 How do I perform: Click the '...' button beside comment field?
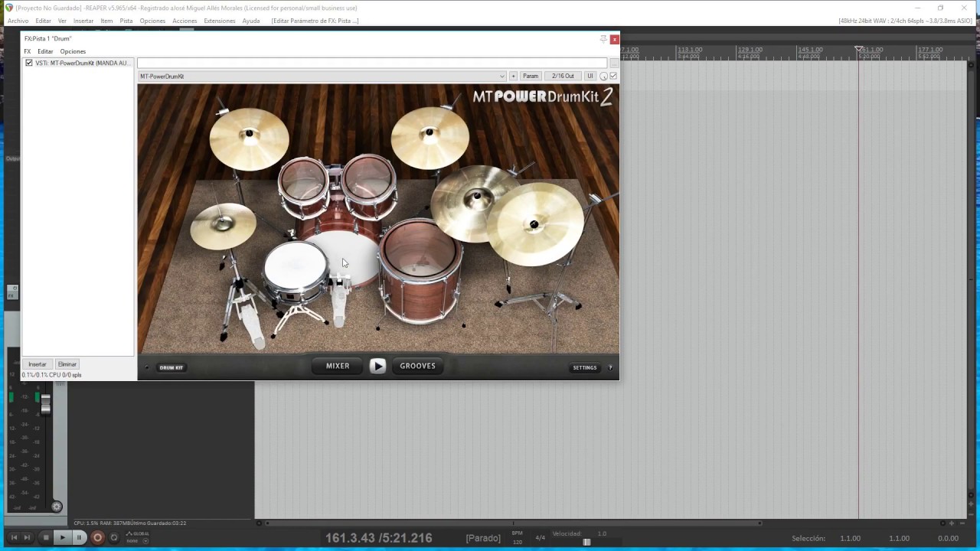click(x=613, y=63)
